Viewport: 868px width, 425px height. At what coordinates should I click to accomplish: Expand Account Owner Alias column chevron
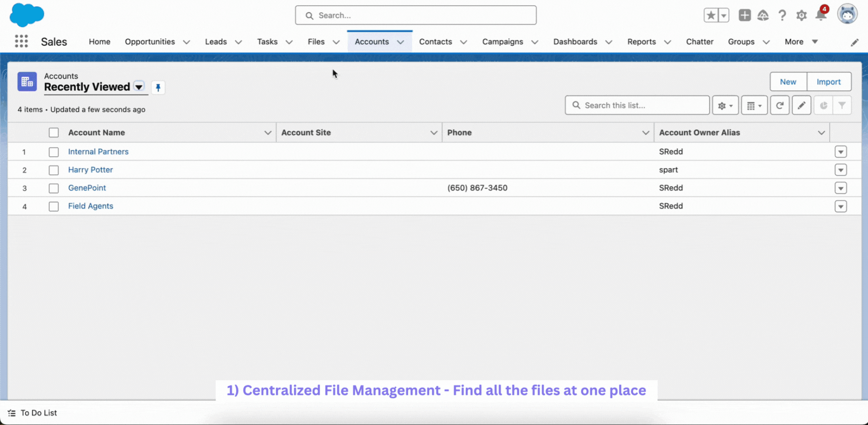click(821, 132)
